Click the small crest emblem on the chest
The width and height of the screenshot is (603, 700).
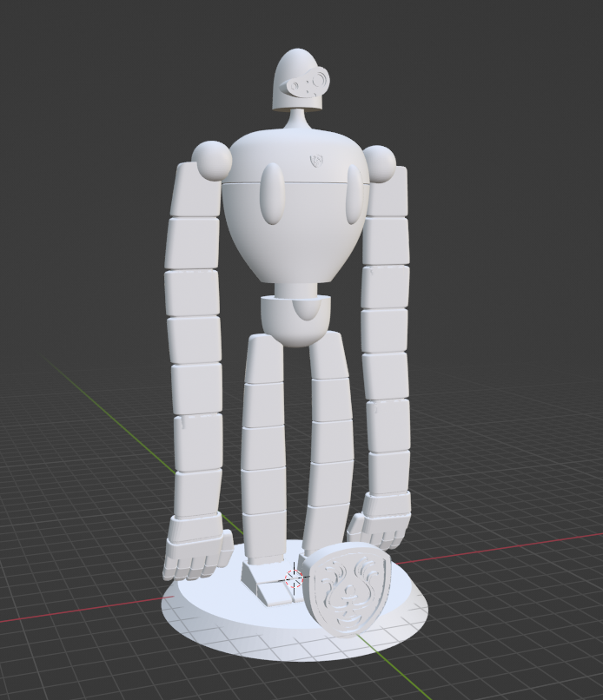[x=316, y=160]
